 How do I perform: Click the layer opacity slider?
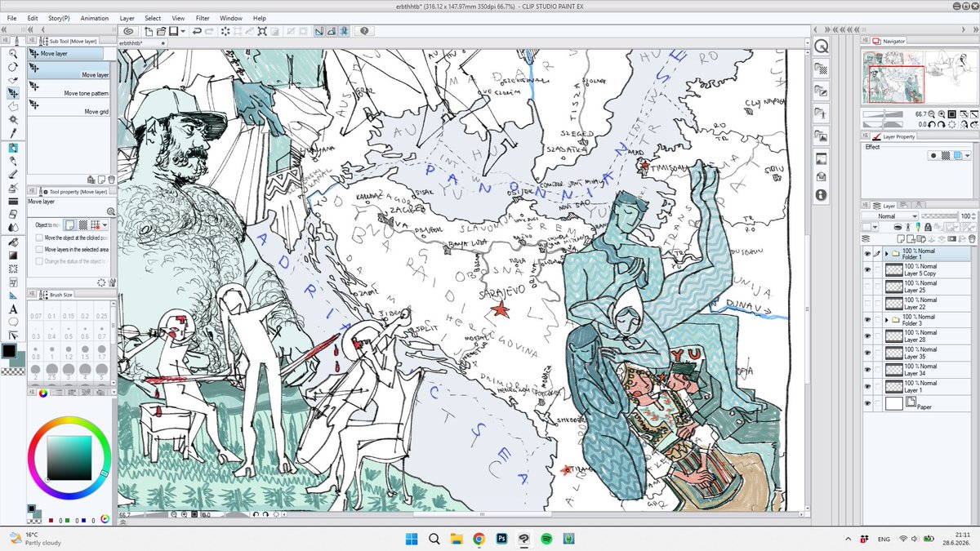(939, 216)
